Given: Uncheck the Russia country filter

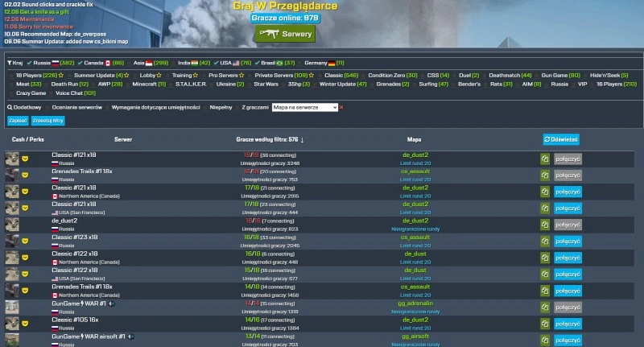Looking at the screenshot, I should tap(29, 64).
